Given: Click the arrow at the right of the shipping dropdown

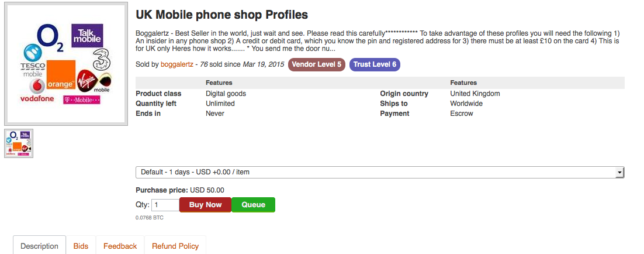Looking at the screenshot, I should pyautogui.click(x=620, y=173).
